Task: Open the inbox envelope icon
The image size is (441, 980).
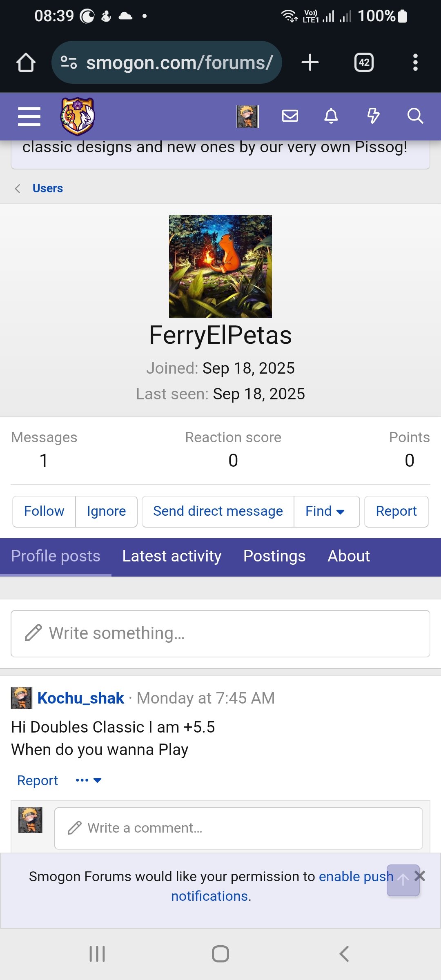Action: click(290, 116)
